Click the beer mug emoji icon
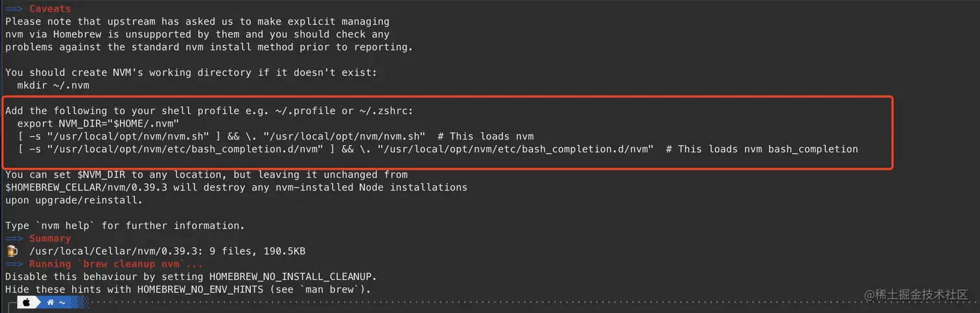980x313 pixels. [x=12, y=251]
